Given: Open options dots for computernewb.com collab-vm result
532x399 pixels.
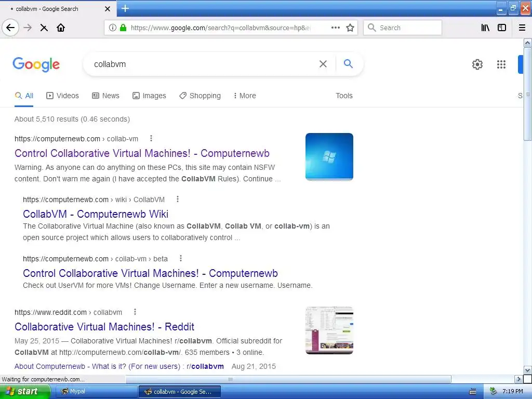Looking at the screenshot, I should tap(151, 138).
